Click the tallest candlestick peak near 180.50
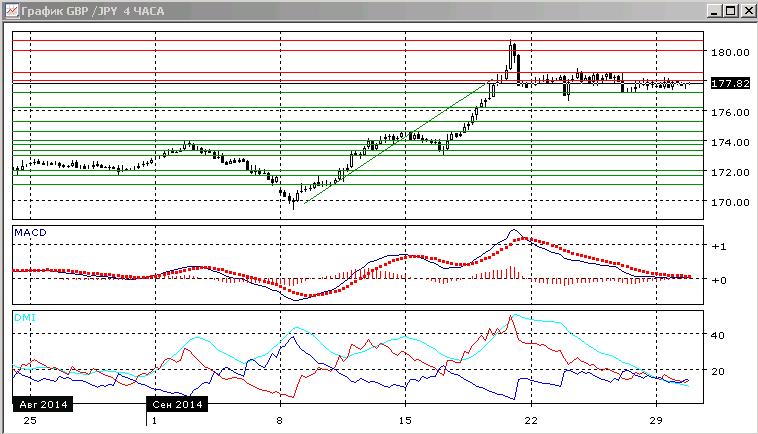This screenshot has height=434, width=758. pyautogui.click(x=511, y=54)
